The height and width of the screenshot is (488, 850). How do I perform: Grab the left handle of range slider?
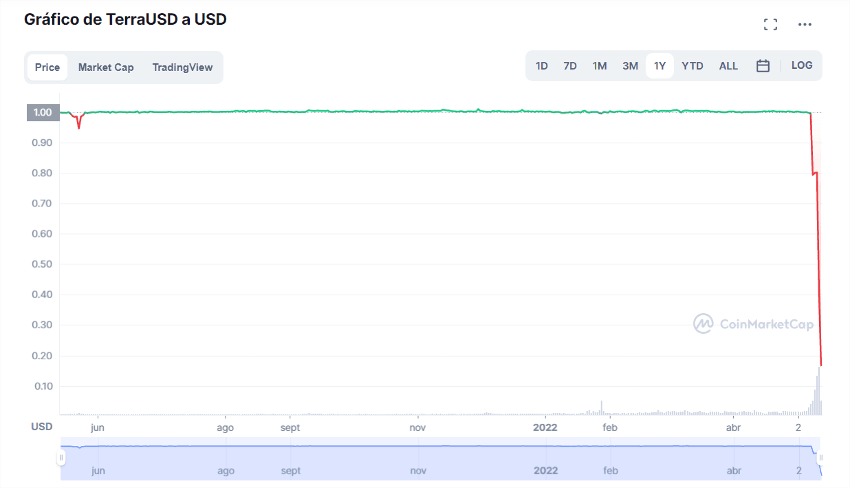pyautogui.click(x=61, y=458)
